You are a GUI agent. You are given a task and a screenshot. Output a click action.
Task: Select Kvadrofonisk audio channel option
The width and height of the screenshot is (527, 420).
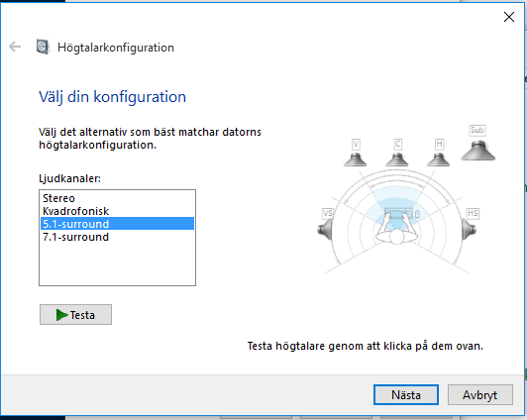[117, 211]
